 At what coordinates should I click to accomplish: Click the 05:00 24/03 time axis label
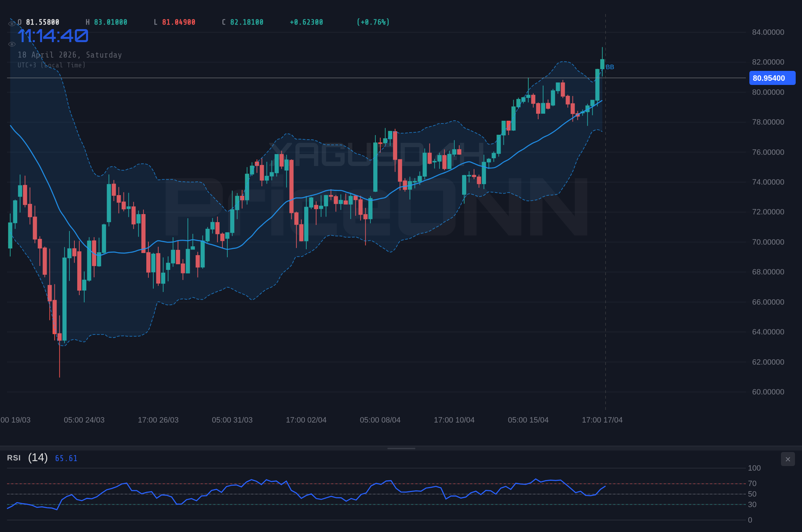84,420
